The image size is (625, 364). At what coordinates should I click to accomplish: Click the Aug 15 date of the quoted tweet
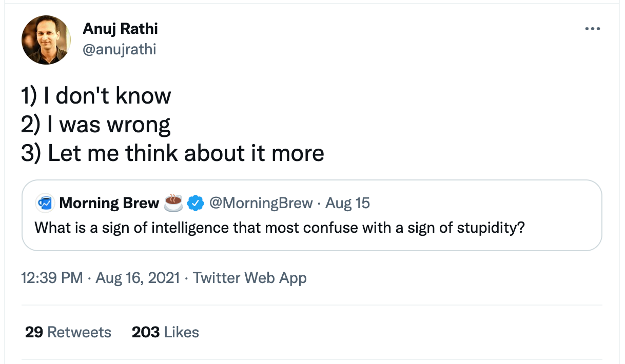click(x=348, y=204)
